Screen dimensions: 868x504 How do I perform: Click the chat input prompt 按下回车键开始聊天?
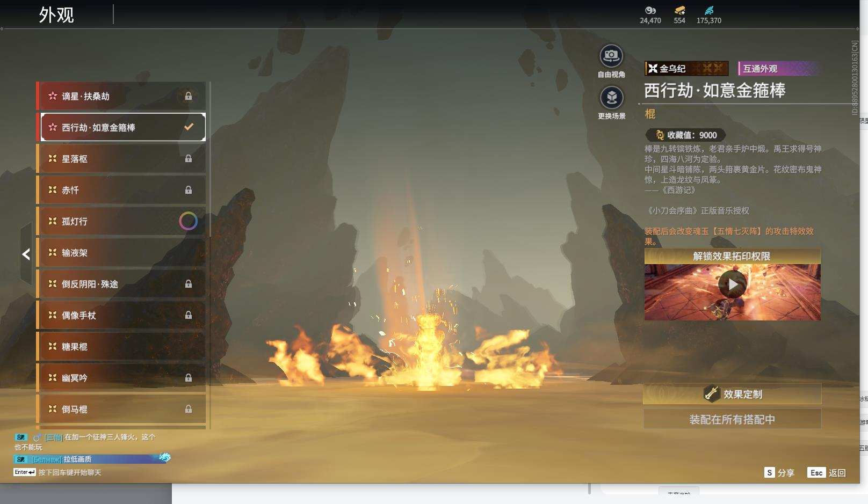pos(70,472)
